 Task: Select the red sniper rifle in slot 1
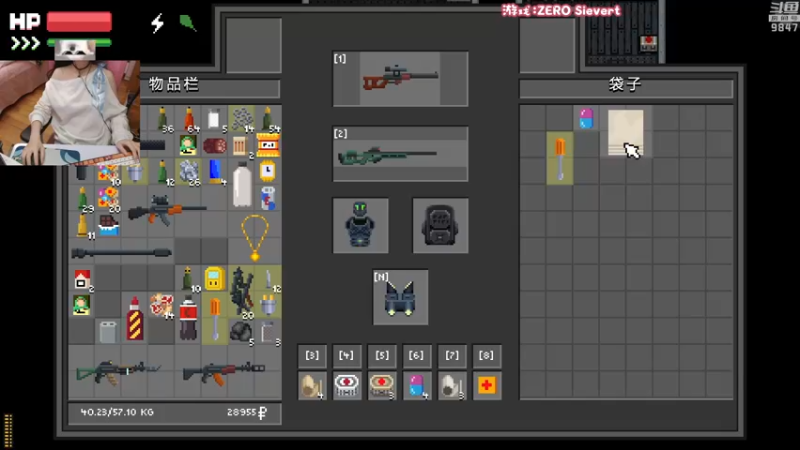point(401,79)
